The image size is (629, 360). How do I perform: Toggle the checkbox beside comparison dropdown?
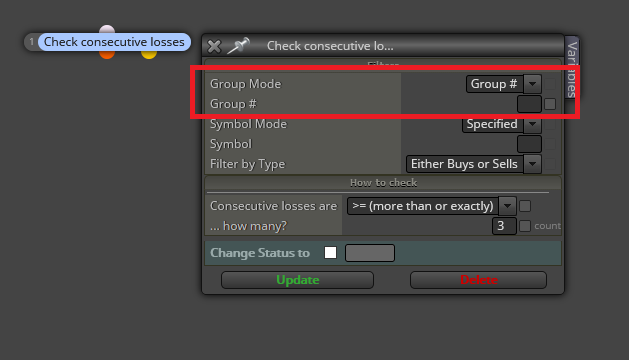click(x=525, y=206)
